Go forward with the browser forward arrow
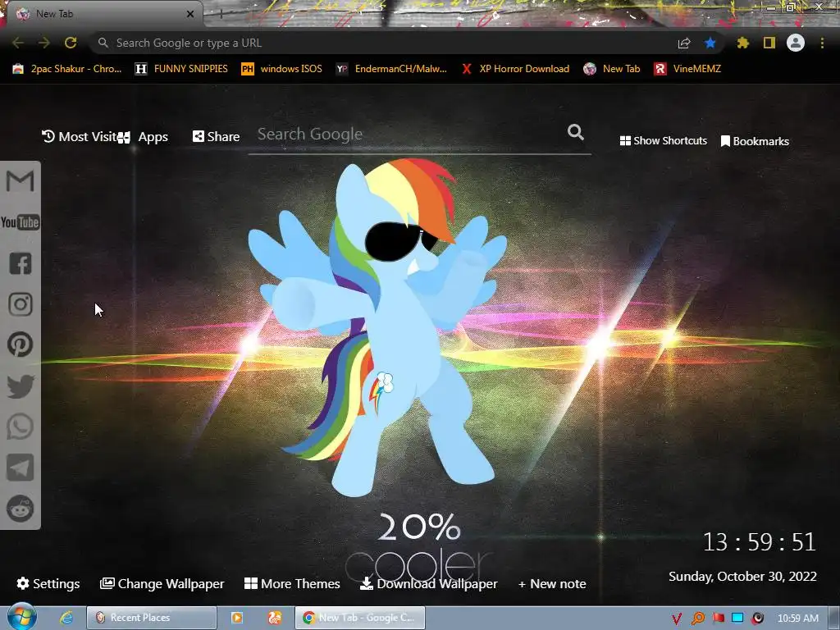840x630 pixels. (44, 43)
